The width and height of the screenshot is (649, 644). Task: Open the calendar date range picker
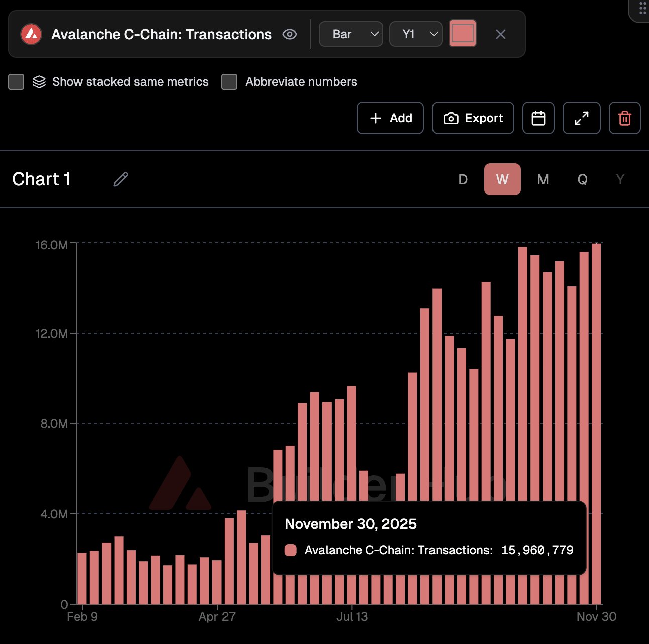point(538,118)
